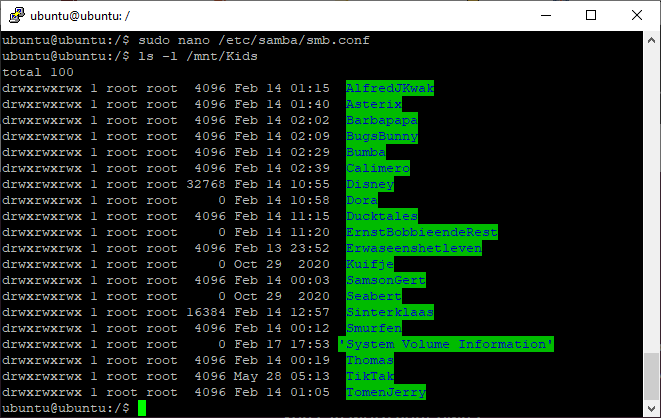Close the ubuntu@ubuntu terminal window
The height and width of the screenshot is (418, 661).
[x=637, y=16]
